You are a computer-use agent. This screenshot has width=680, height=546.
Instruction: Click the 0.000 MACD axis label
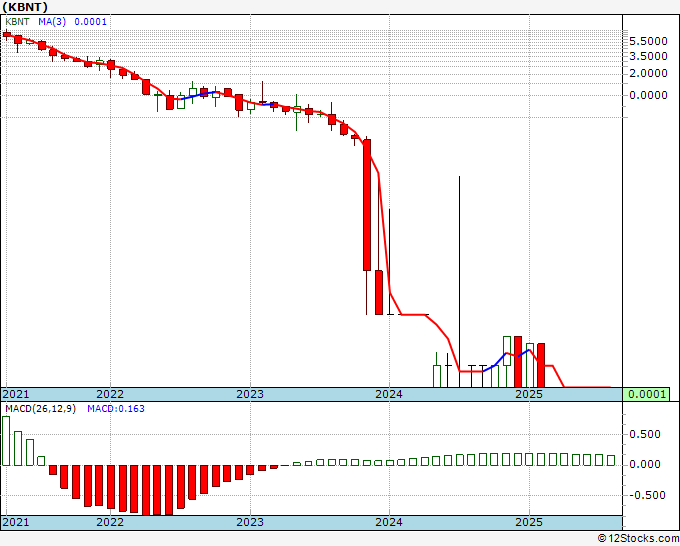point(644,464)
